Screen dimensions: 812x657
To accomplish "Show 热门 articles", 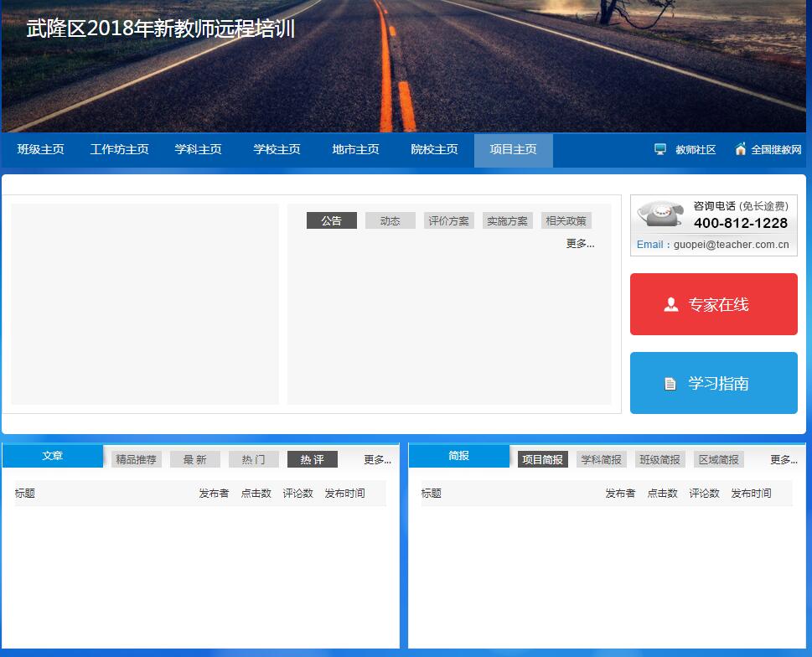I will click(253, 459).
